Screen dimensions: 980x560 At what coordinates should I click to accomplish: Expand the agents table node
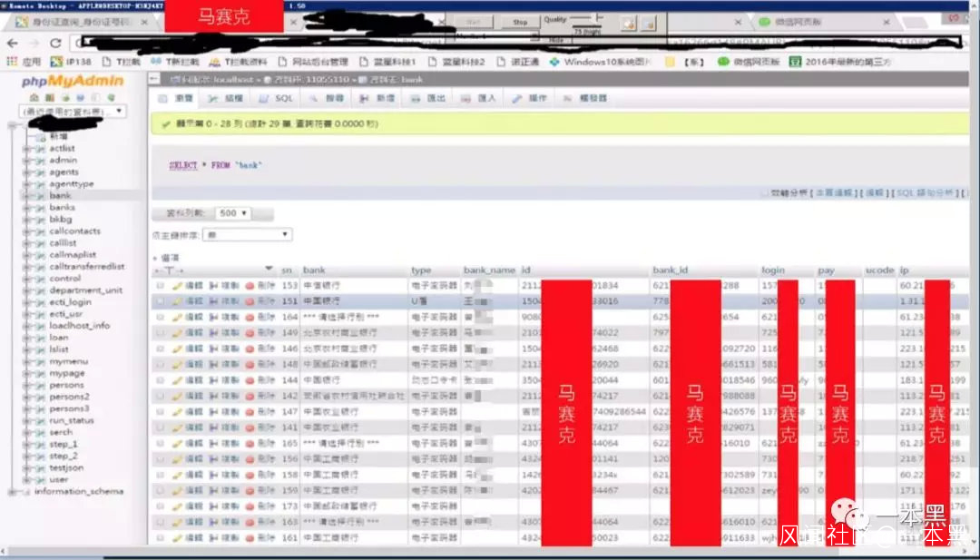pos(27,172)
